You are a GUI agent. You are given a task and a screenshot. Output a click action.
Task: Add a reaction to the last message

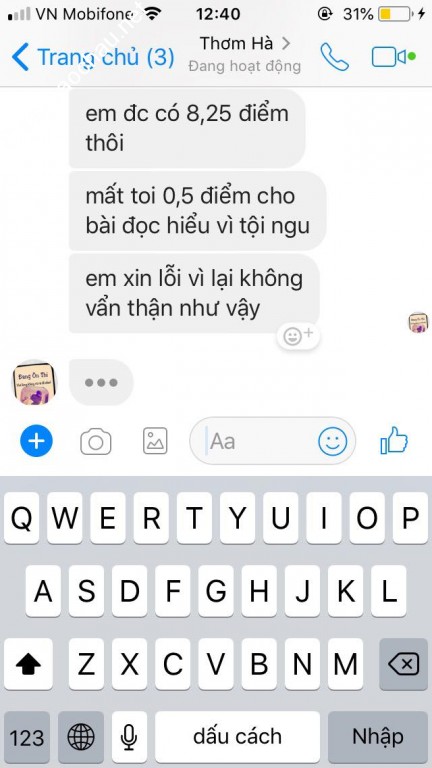(x=298, y=336)
